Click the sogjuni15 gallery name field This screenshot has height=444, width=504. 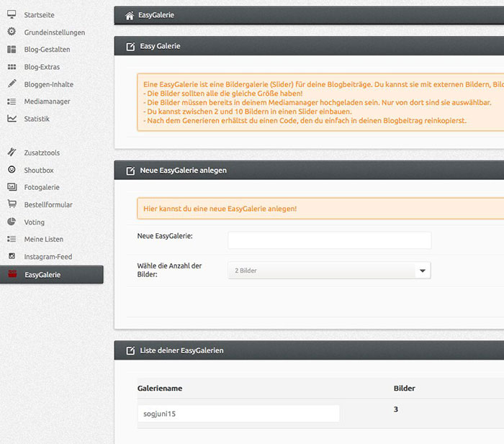tap(238, 414)
